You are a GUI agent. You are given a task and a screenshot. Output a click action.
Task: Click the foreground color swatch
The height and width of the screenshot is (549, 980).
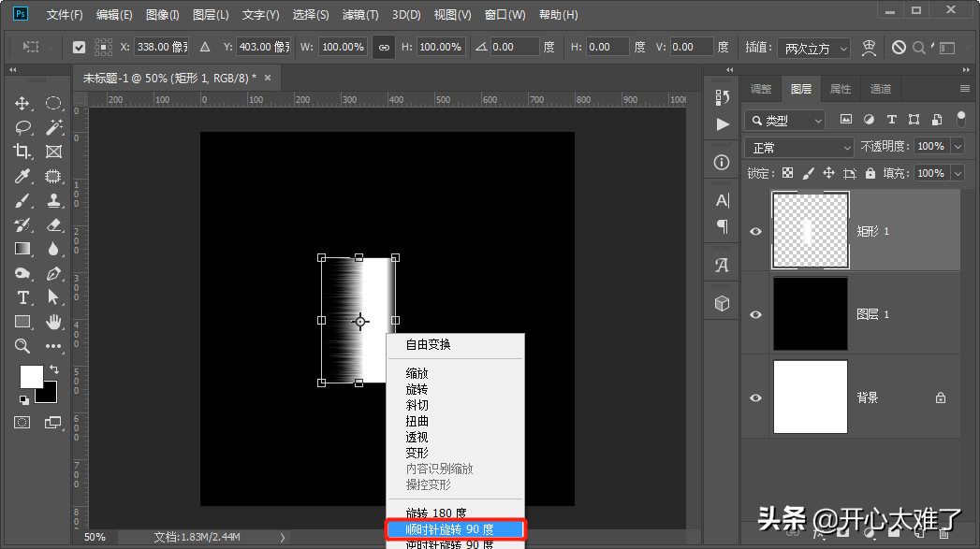(x=31, y=375)
